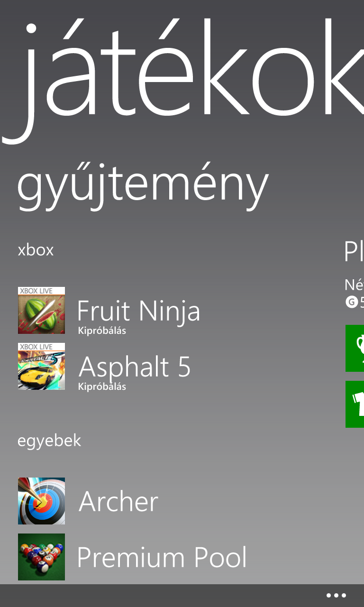364x607 pixels.
Task: Tap the Gamerscore G icon
Action: (351, 302)
